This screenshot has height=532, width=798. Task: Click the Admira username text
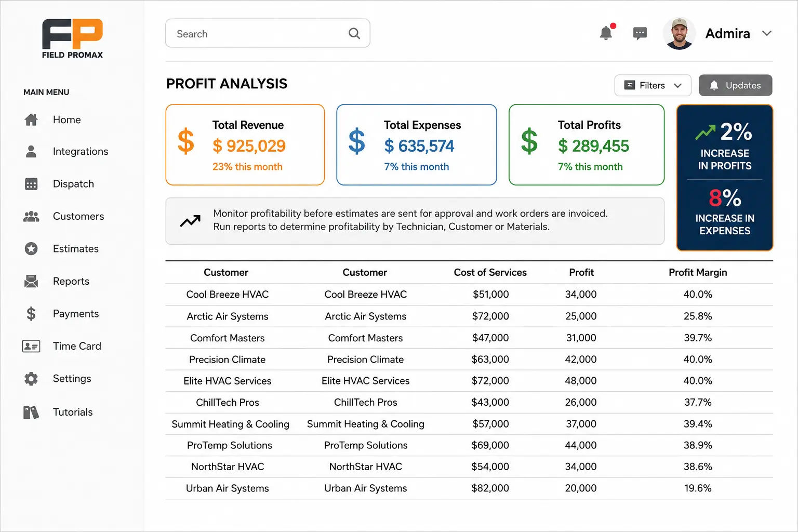[x=727, y=33]
